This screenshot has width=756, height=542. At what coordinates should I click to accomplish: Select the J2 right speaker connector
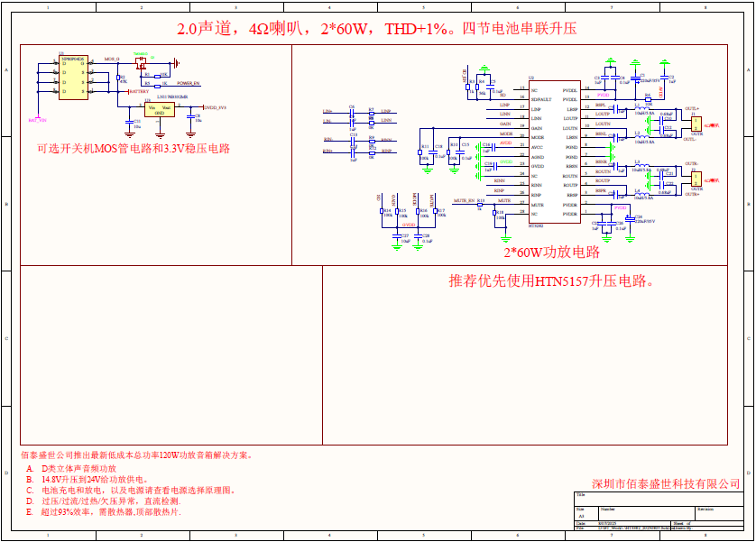[x=696, y=176]
